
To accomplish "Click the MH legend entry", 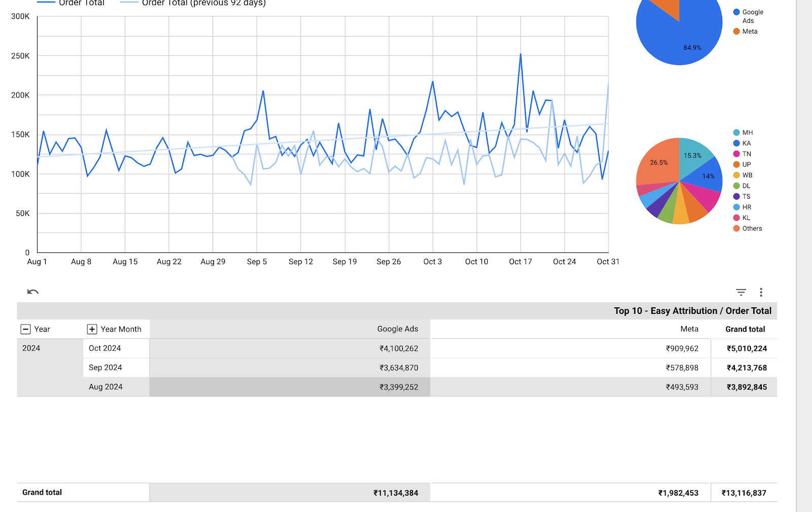I will click(x=743, y=133).
